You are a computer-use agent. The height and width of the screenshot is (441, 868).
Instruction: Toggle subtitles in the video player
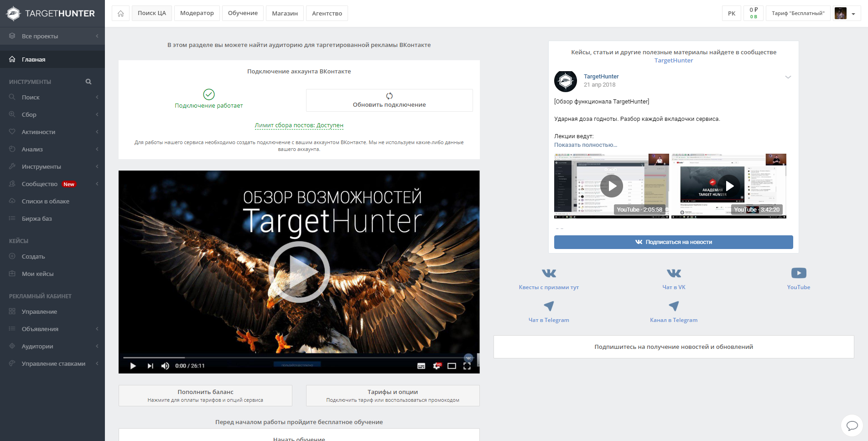pos(421,366)
